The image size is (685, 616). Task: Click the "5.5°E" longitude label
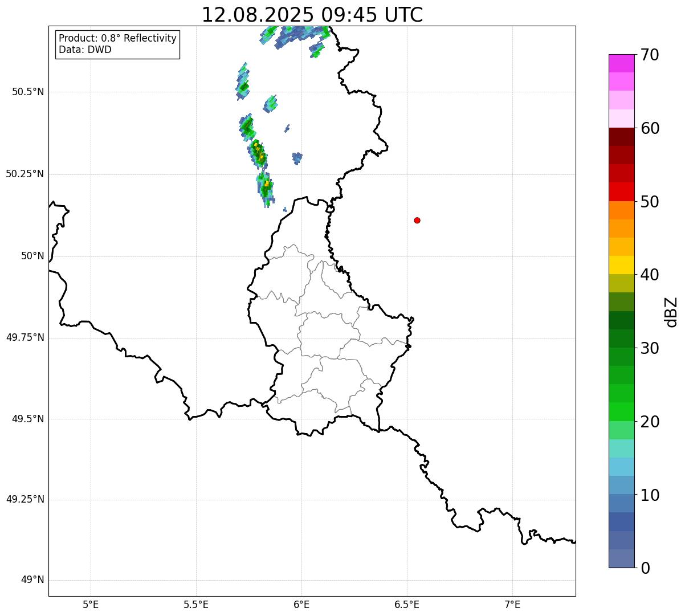(x=196, y=605)
